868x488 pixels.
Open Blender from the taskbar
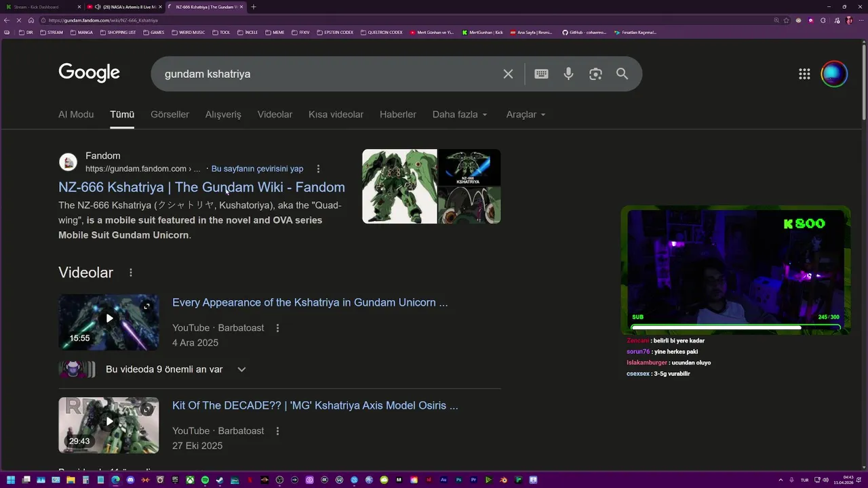click(503, 480)
